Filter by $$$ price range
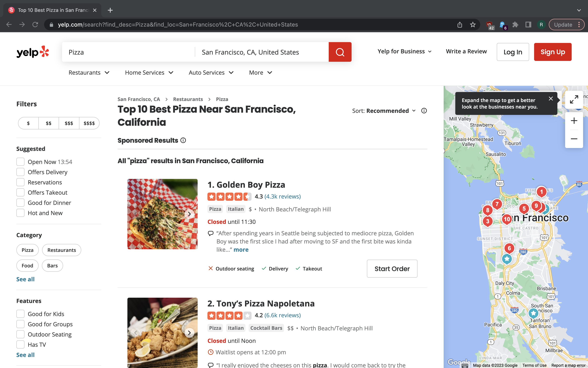 point(69,123)
